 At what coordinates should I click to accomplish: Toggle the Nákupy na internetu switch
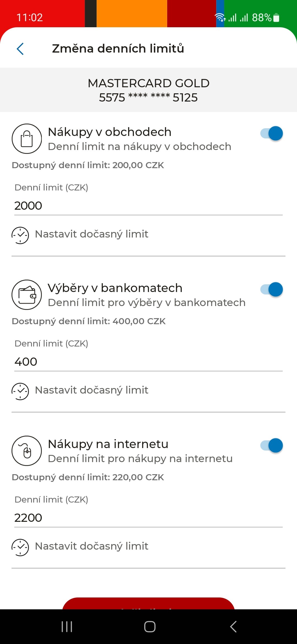click(271, 446)
